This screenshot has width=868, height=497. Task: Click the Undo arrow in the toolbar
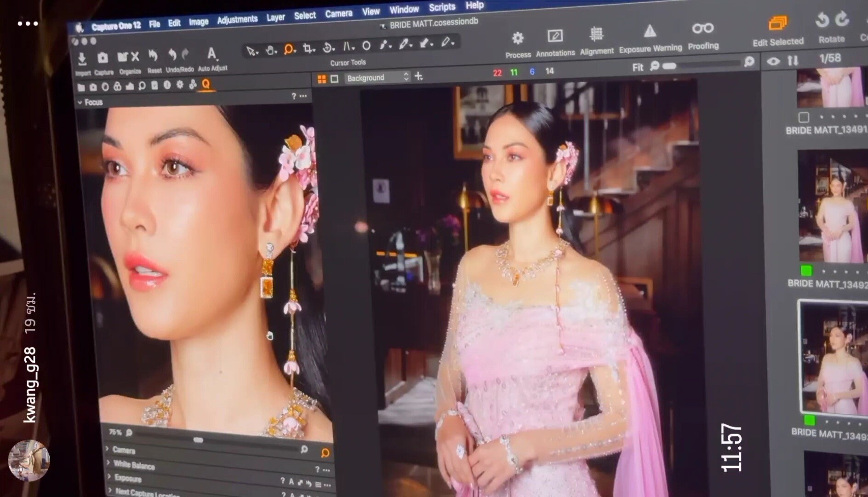point(172,55)
